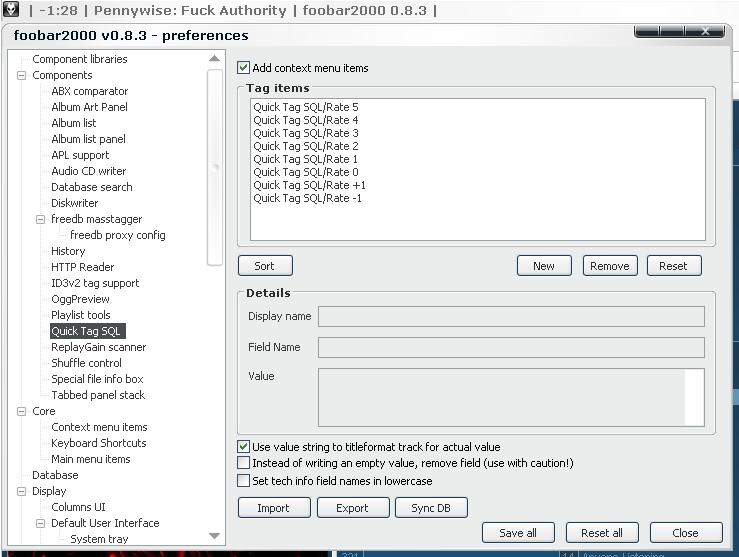Image resolution: width=739 pixels, height=557 pixels.
Task: Click the New tag item button
Action: click(543, 266)
